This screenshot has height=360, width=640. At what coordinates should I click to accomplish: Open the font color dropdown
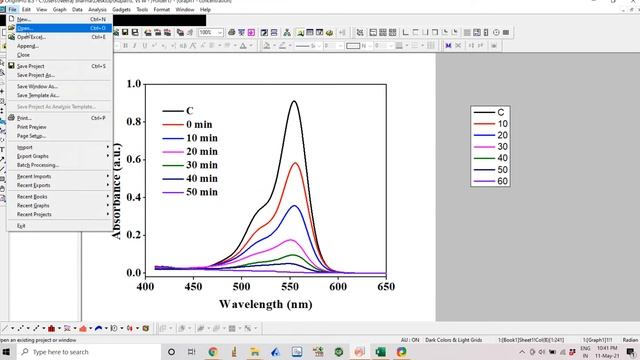(251, 46)
